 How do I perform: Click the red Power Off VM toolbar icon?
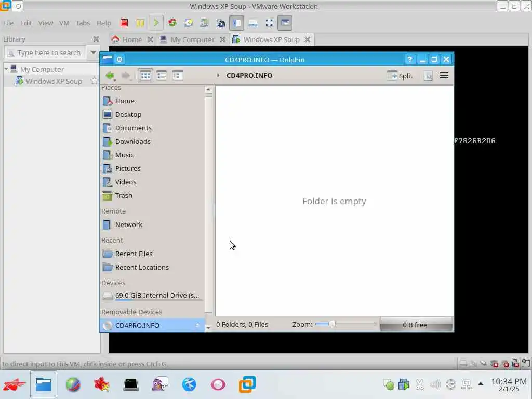[x=124, y=23]
